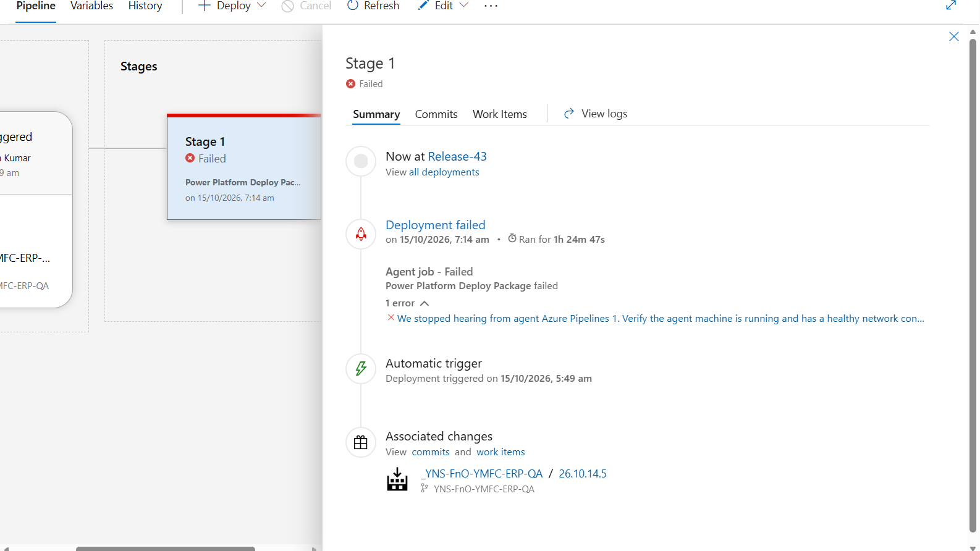
Task: Refresh the release view
Action: pos(373,6)
